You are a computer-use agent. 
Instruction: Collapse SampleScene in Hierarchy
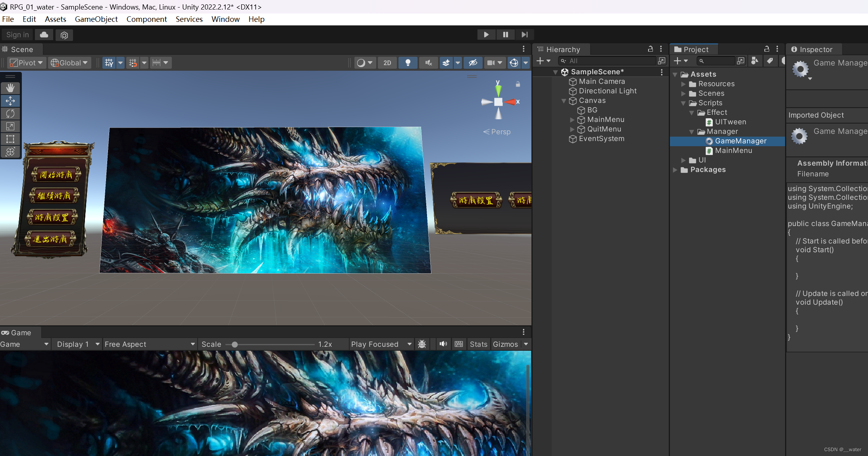555,72
